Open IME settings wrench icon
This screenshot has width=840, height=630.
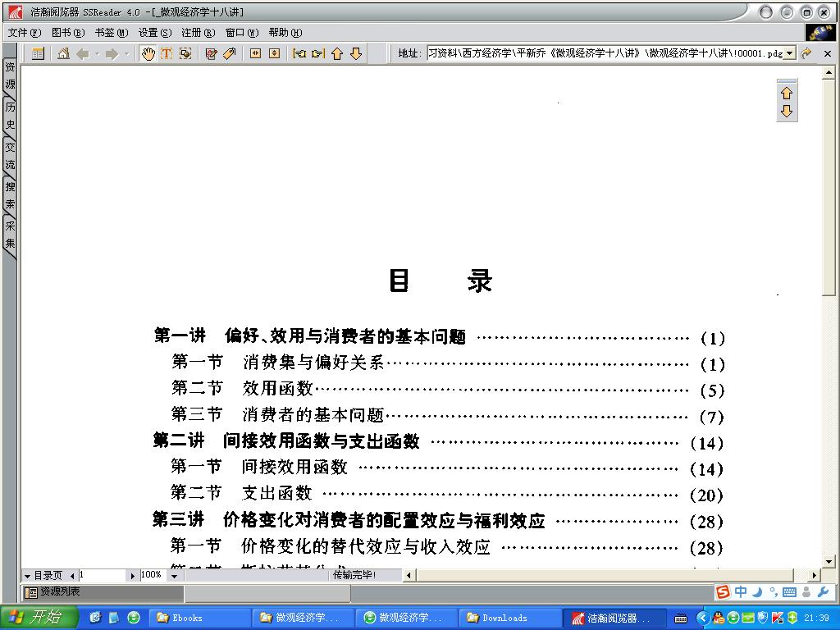[x=823, y=592]
